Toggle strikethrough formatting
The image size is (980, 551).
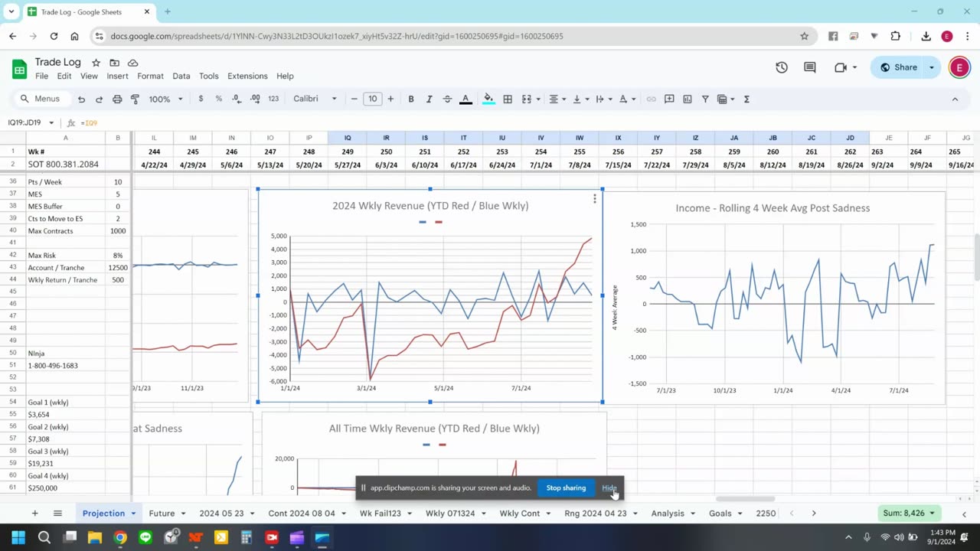pyautogui.click(x=447, y=99)
